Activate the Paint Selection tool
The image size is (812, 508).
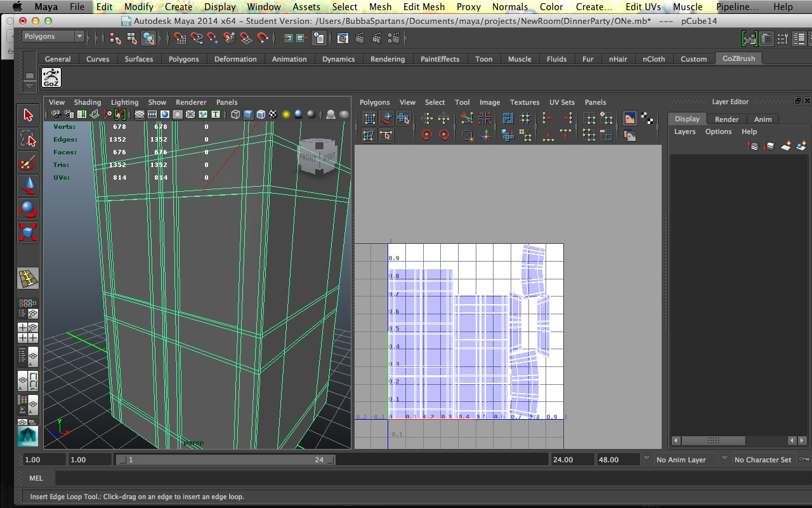click(x=28, y=163)
